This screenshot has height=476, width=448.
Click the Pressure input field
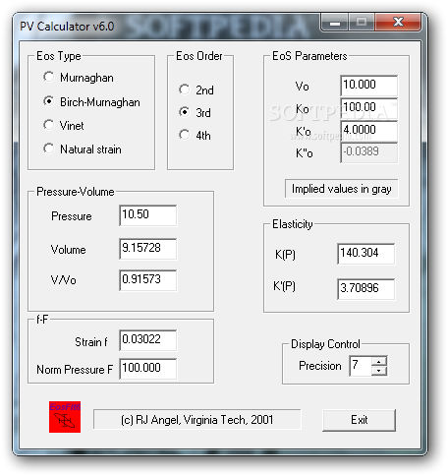148,215
